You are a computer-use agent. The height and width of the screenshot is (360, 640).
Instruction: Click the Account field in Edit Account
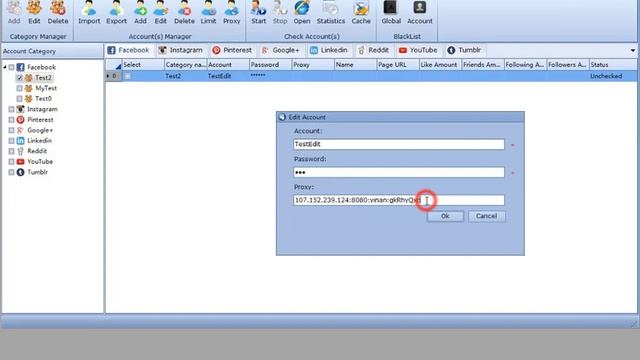tap(399, 144)
